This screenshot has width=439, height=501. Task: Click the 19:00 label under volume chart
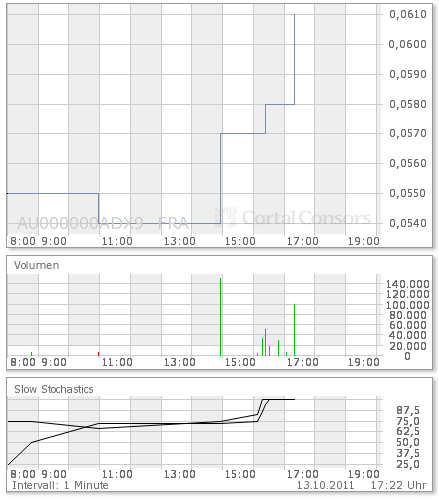pos(364,362)
